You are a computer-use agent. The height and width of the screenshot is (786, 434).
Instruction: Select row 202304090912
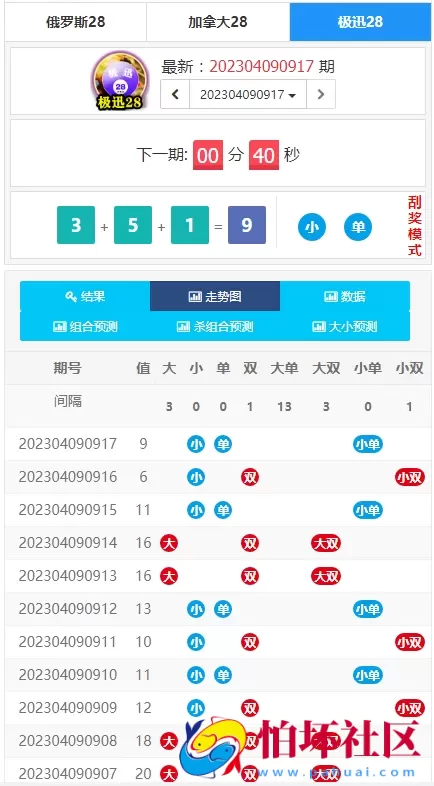tap(218, 609)
